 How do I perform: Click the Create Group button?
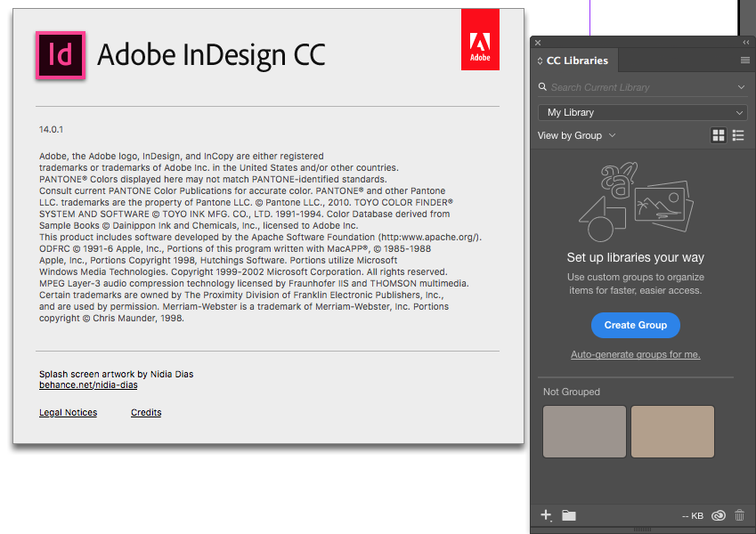tap(636, 325)
